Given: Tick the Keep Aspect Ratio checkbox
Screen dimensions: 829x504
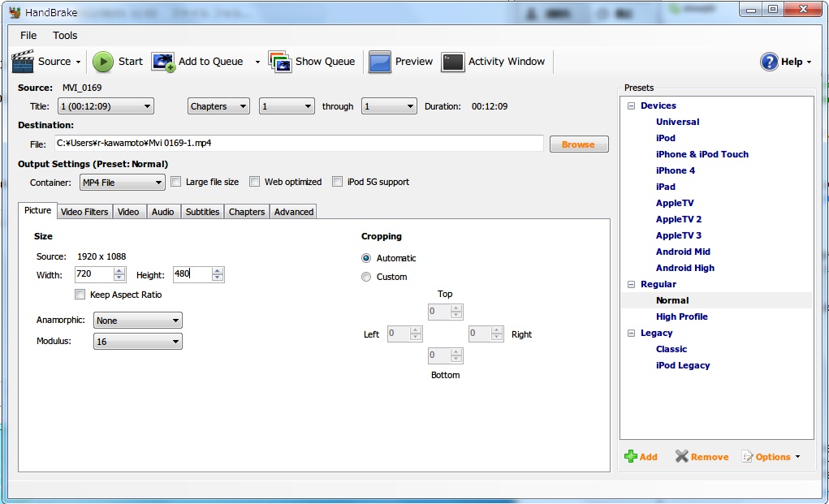Looking at the screenshot, I should point(80,295).
